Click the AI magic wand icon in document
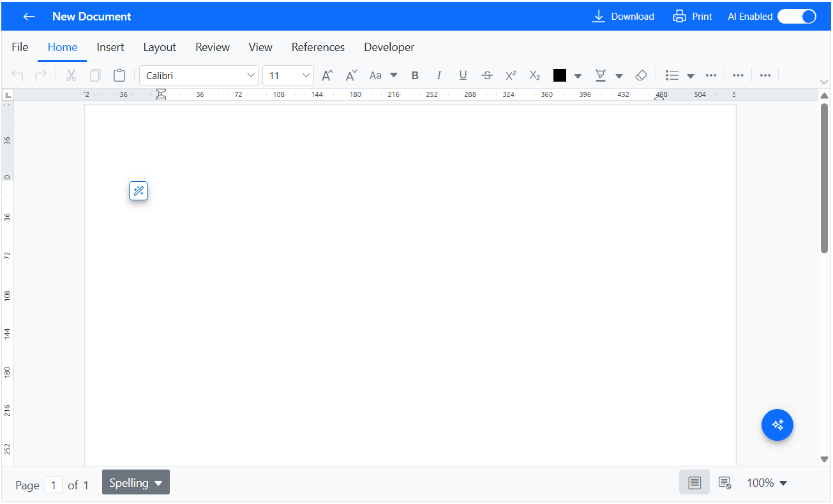Image resolution: width=833 pixels, height=504 pixels. [x=139, y=191]
